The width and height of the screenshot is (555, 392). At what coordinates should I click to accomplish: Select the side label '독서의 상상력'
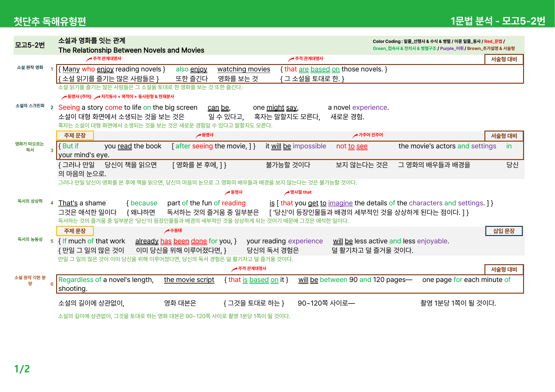pyautogui.click(x=30, y=201)
